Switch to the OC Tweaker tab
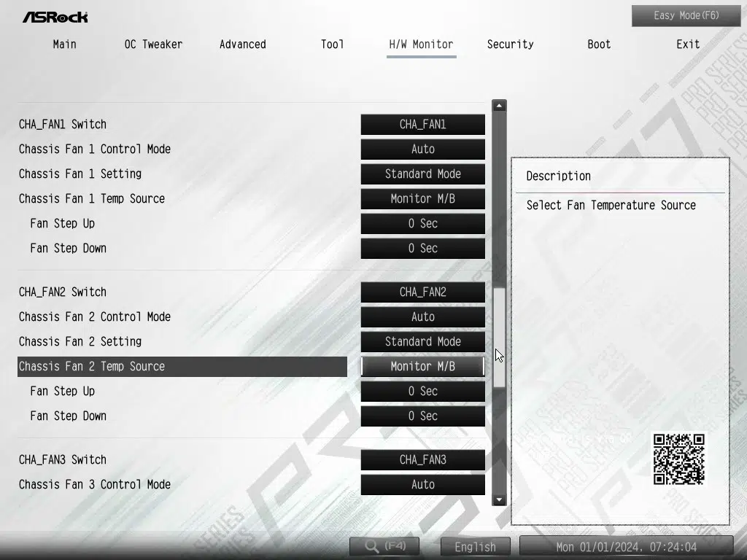The image size is (747, 560). click(x=153, y=44)
